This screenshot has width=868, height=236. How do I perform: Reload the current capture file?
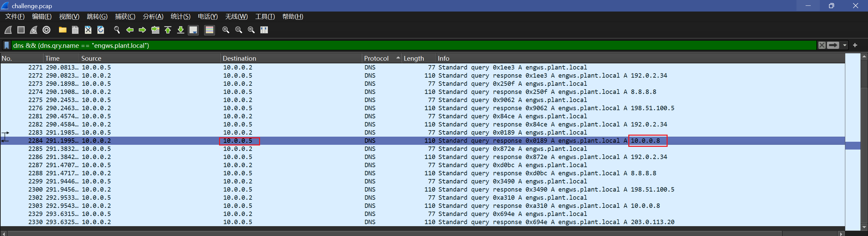(x=101, y=30)
